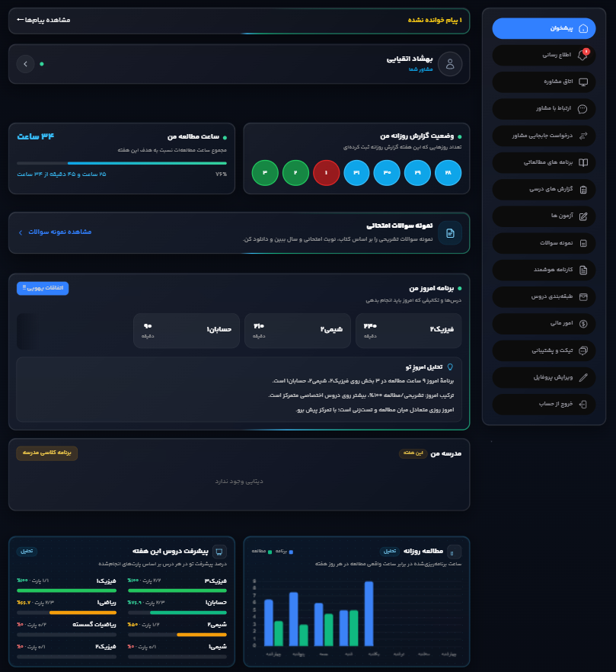This screenshot has width=616, height=672.
Task: Click the study hours progress bar at ۷۶٪
Action: [122, 163]
